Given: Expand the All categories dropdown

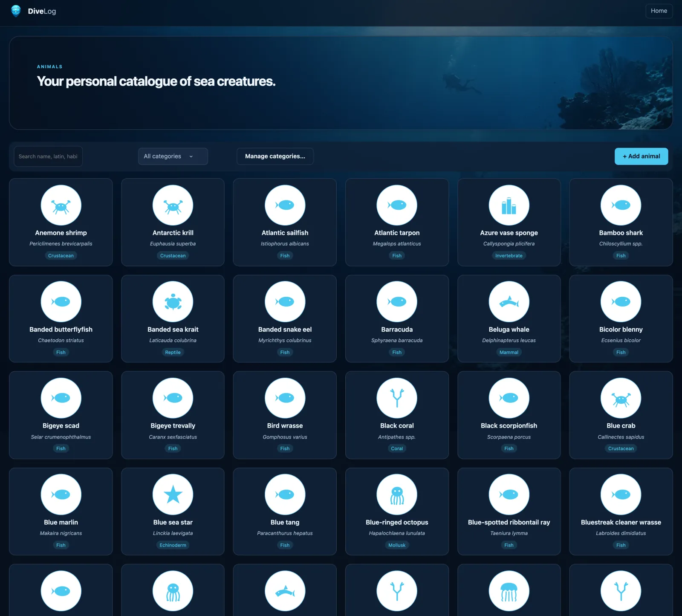Looking at the screenshot, I should pyautogui.click(x=173, y=156).
